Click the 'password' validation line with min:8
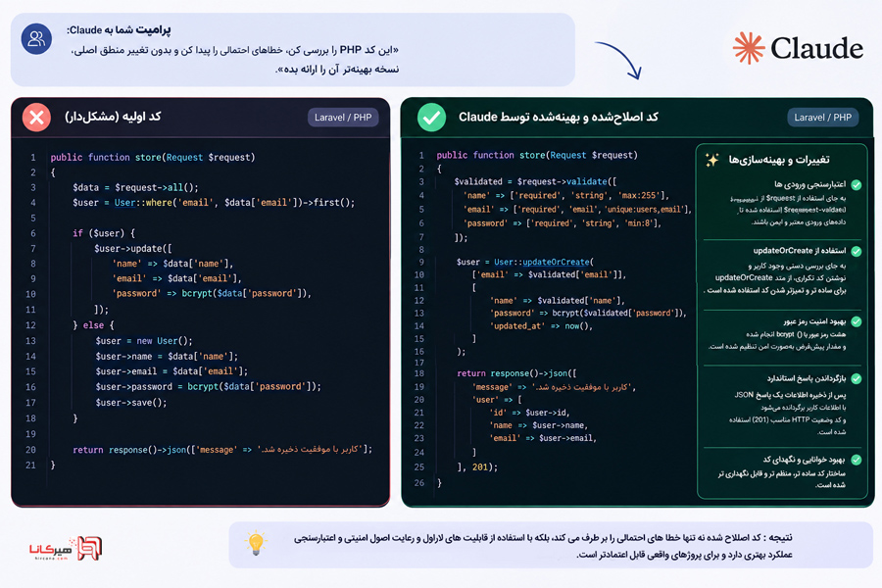Image resolution: width=882 pixels, height=588 pixels. click(x=562, y=223)
